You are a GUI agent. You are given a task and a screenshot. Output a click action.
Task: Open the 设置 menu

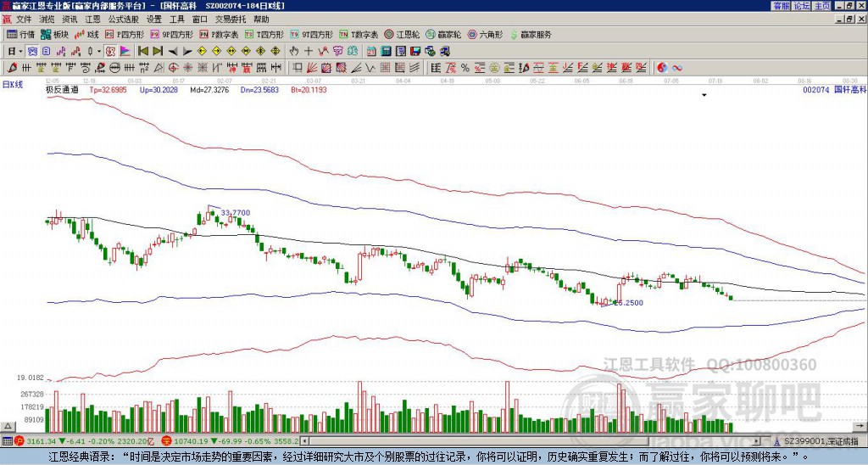(x=154, y=20)
